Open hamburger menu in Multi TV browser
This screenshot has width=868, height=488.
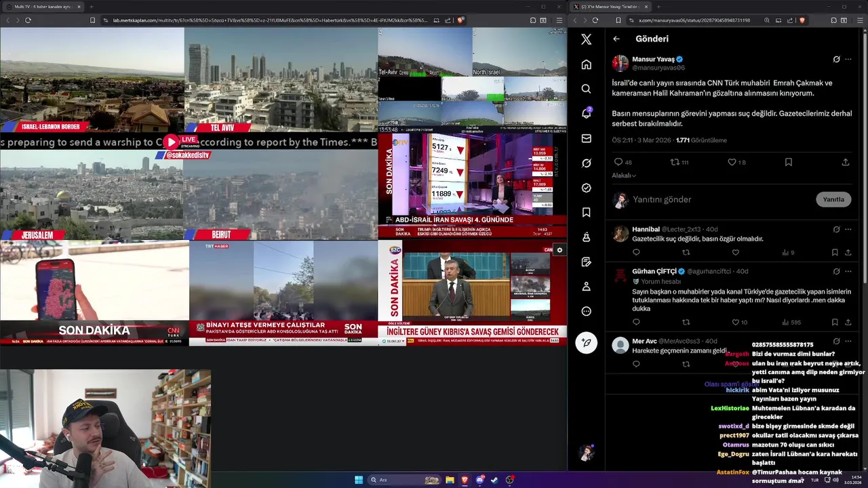tap(559, 20)
